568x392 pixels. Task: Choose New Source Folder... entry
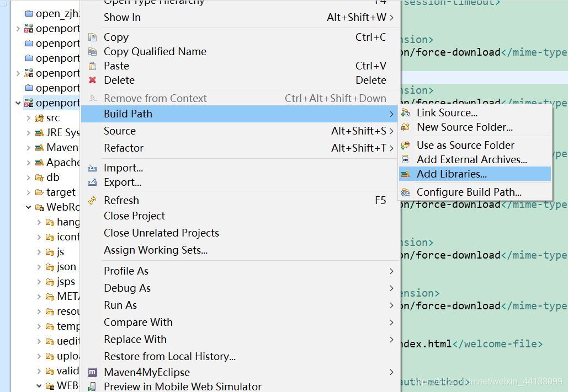475,127
